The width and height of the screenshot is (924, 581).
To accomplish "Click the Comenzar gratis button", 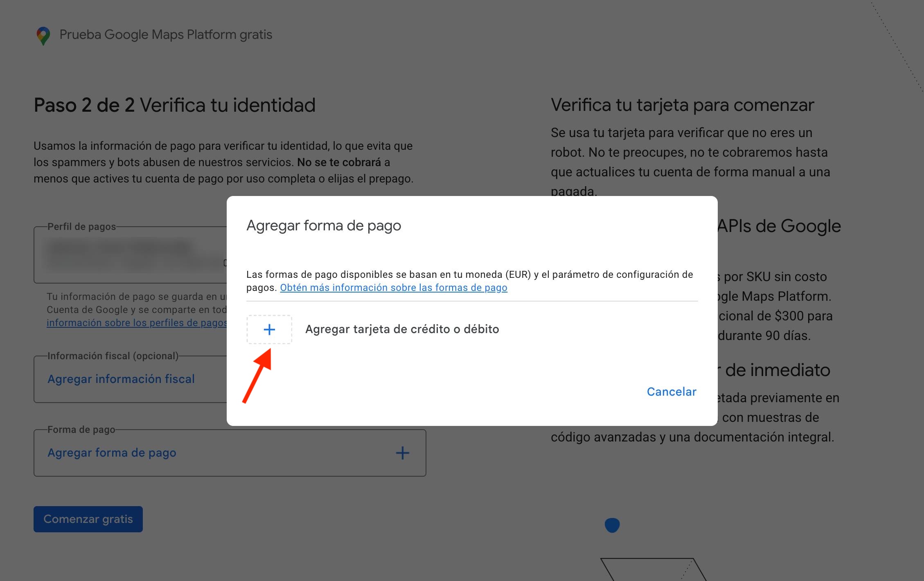I will pos(88,519).
